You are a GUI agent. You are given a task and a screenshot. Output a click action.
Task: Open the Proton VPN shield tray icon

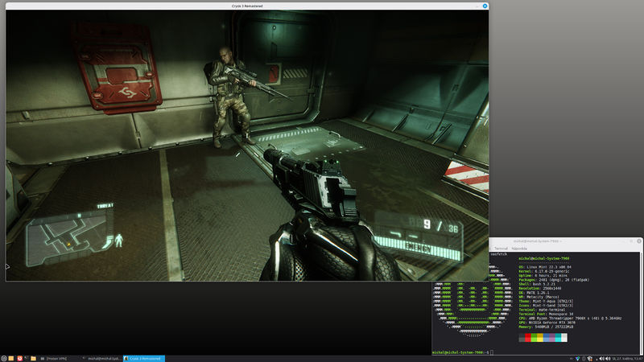(577, 359)
